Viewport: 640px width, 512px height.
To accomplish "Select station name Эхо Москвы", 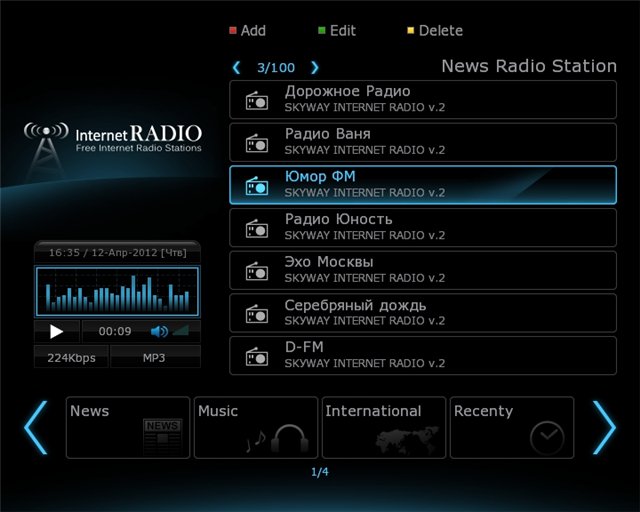I will tap(329, 262).
